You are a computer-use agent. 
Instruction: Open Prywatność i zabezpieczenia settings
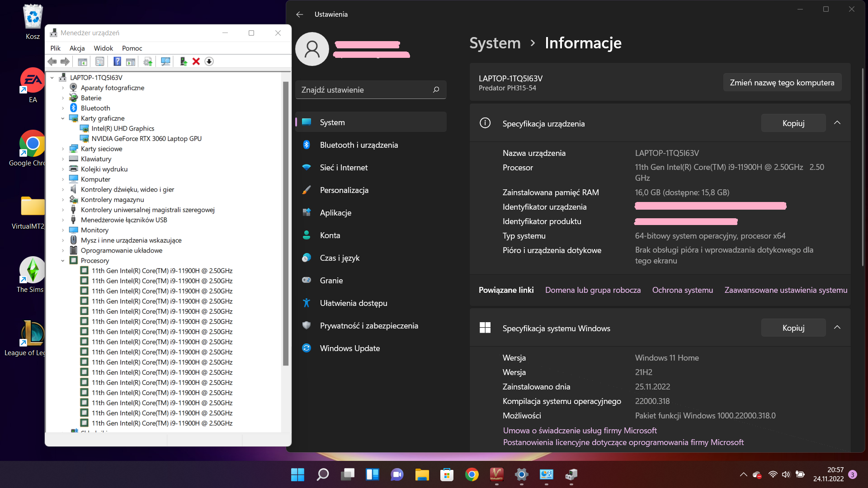[371, 326]
